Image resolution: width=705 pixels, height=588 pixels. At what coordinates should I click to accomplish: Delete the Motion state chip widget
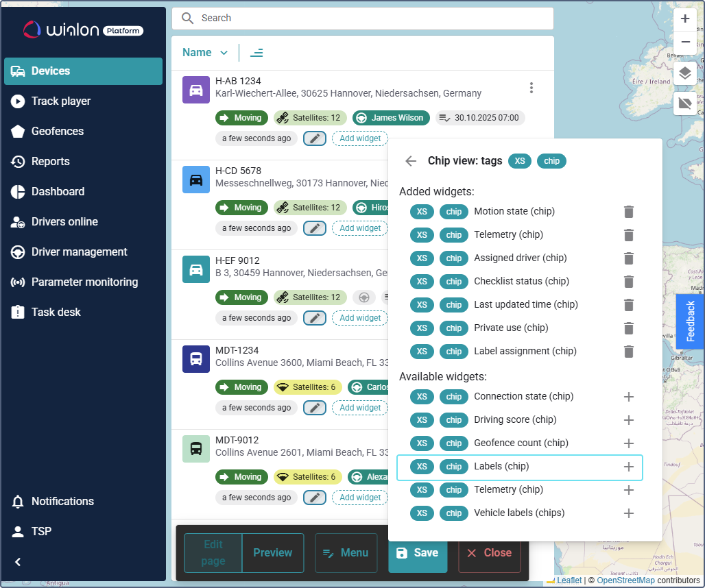628,212
